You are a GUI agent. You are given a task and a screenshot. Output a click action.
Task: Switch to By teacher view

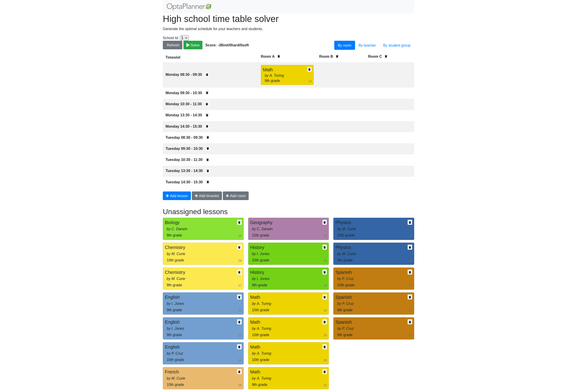367,45
